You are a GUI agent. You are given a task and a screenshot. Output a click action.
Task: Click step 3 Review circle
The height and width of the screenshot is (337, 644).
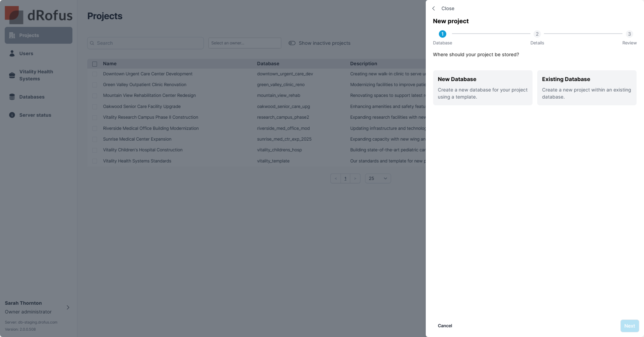629,34
